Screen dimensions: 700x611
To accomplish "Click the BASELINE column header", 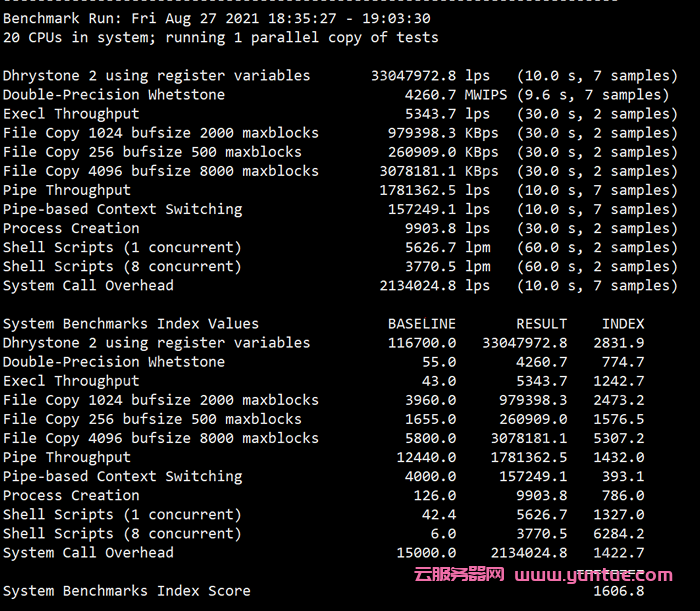I will (422, 324).
